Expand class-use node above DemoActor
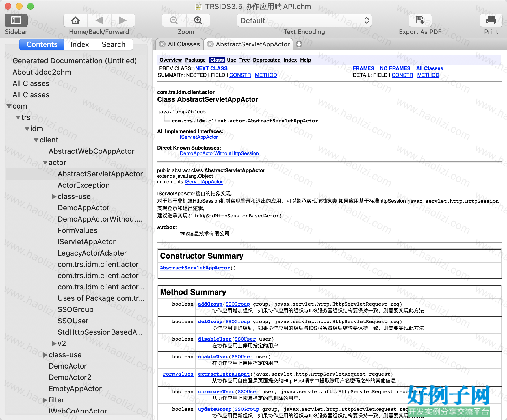 (45, 355)
